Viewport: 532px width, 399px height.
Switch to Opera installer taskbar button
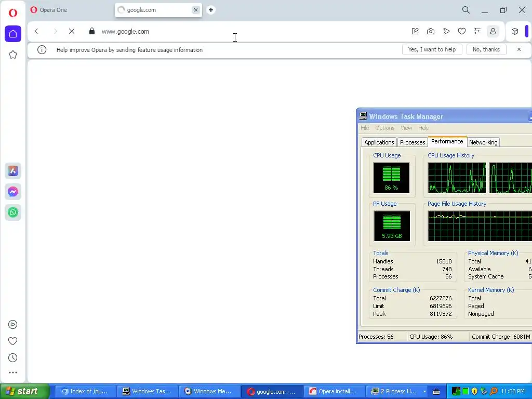[x=334, y=391]
